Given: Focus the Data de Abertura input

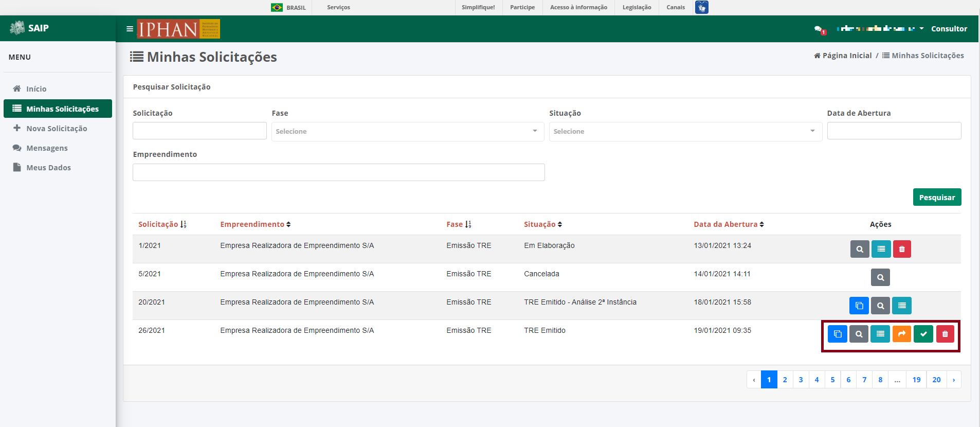Looking at the screenshot, I should coord(894,131).
